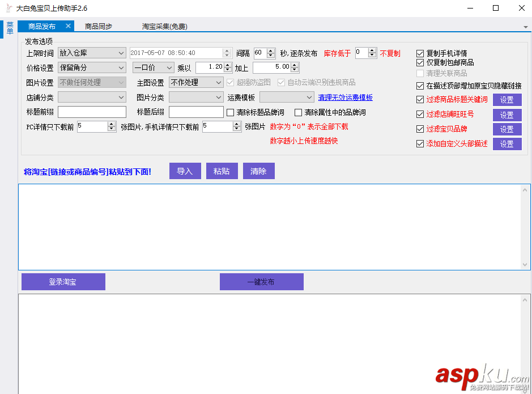Screen dimensions: 532x394
Task: Disable the 复制手机详情 checkbox
Action: pos(420,53)
